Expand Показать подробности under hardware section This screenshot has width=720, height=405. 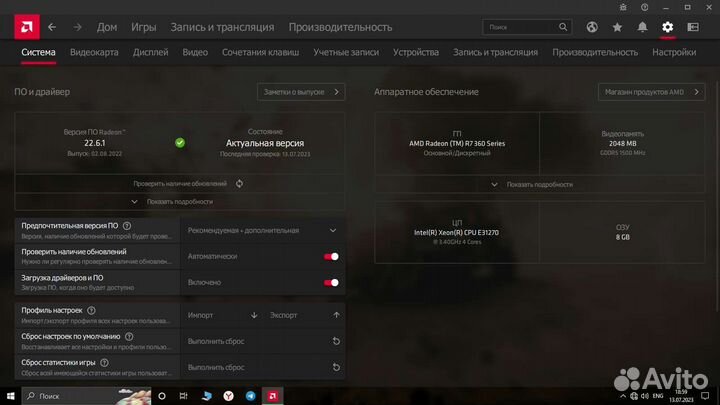pos(540,185)
